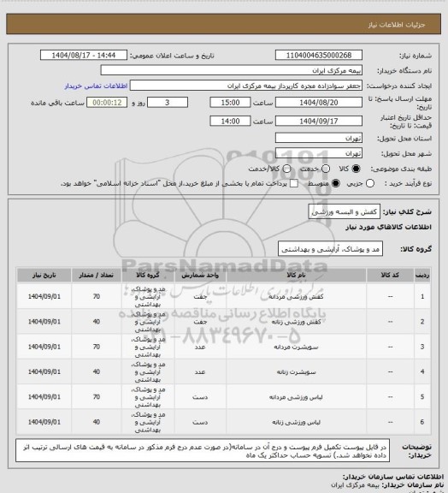Viewport: 448px width, 493px height.
Task: Select the خدمت radio button
Action: [x=326, y=169]
